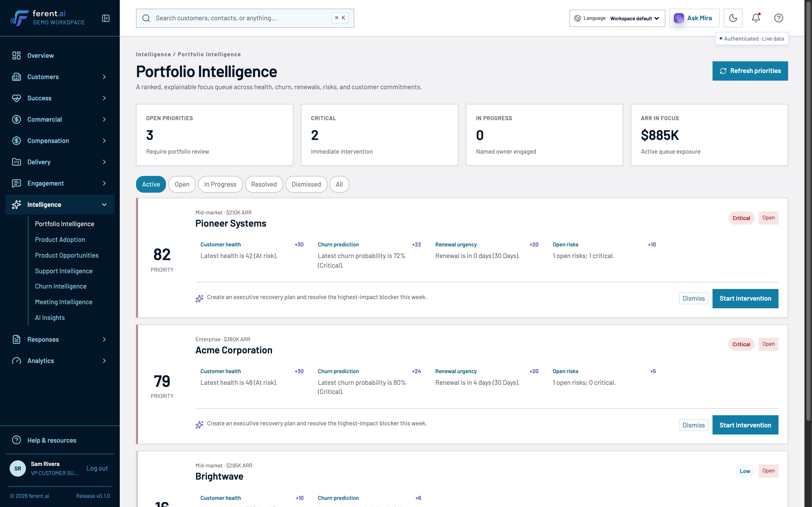The image size is (812, 507).
Task: Click the Success heart icon
Action: 16,98
